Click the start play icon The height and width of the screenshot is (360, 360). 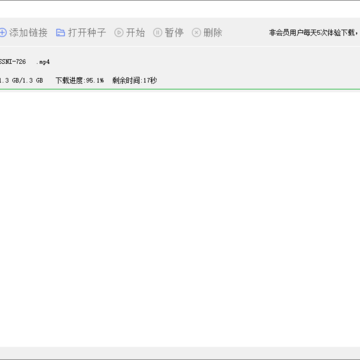point(119,33)
